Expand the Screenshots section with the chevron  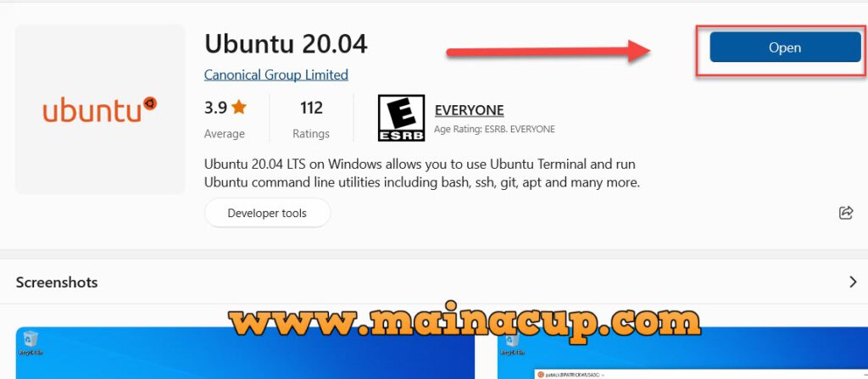853,282
